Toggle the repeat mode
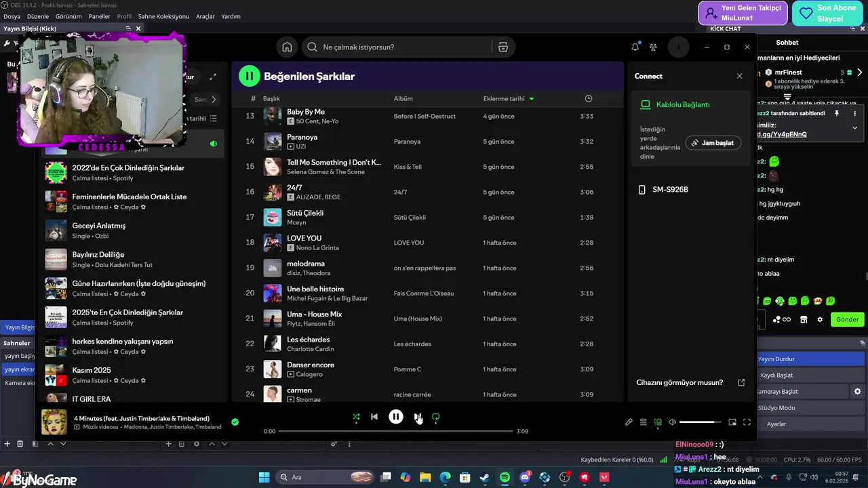The height and width of the screenshot is (488, 868). click(436, 417)
